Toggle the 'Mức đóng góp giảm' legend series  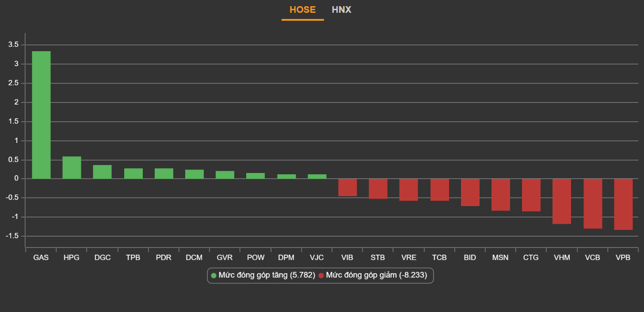[x=376, y=275]
